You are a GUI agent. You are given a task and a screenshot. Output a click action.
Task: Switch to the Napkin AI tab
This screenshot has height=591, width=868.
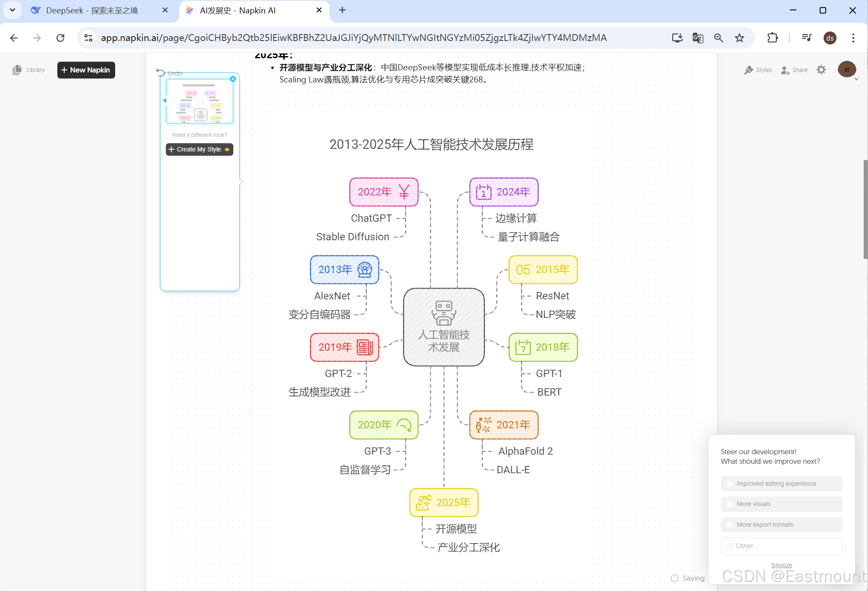click(x=237, y=10)
